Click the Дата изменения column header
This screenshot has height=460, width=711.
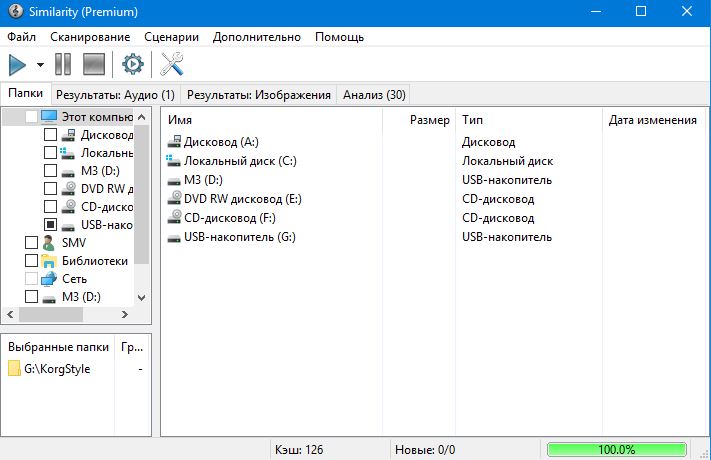(652, 120)
